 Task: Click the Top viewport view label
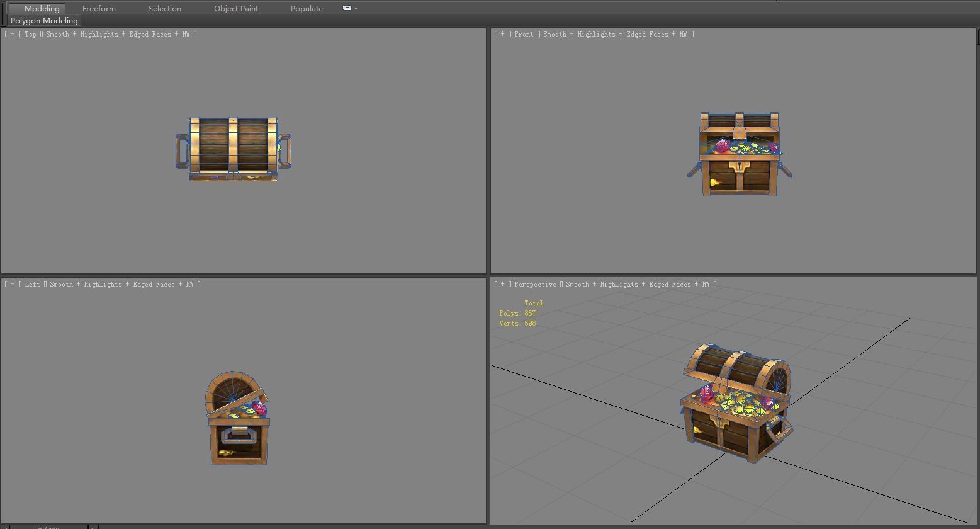[31, 34]
